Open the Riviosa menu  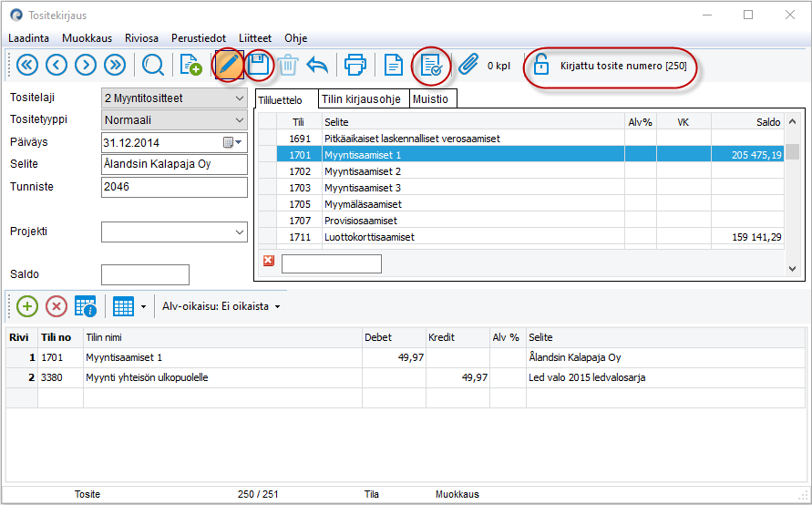[x=141, y=38]
